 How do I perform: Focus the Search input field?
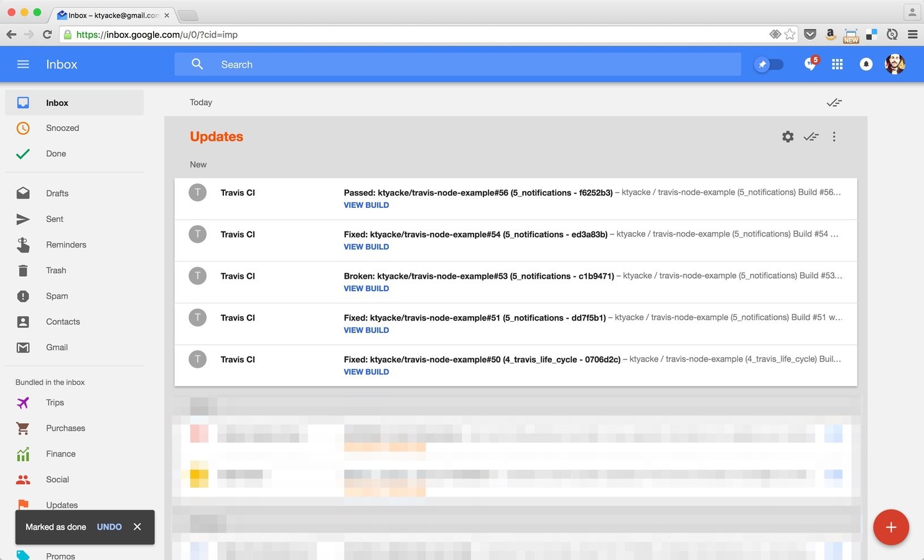coord(457,64)
